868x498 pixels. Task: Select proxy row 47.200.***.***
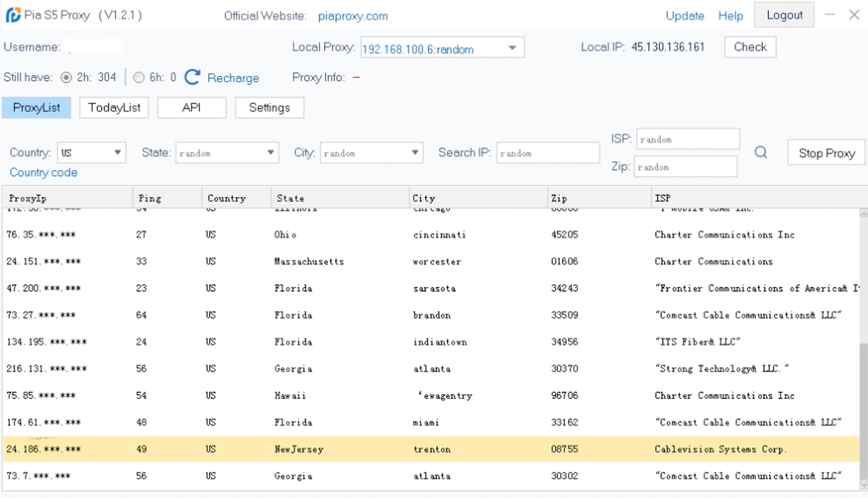click(431, 288)
